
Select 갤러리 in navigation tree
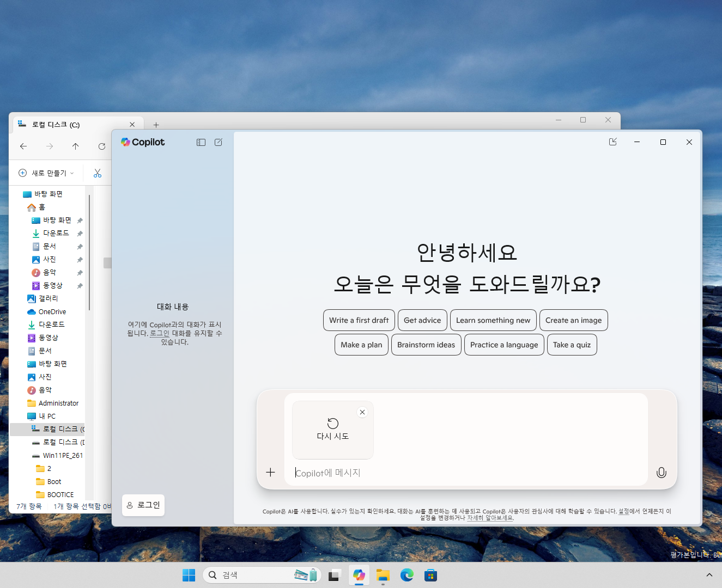[43, 298]
